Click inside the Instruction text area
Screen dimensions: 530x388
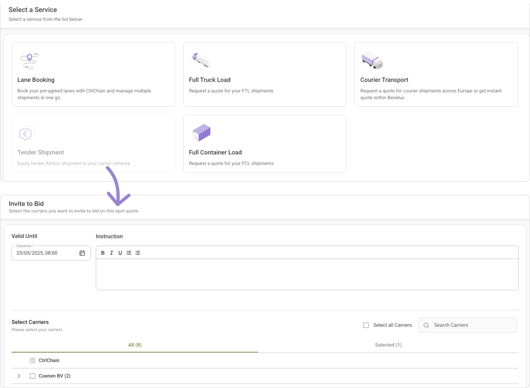[307, 274]
